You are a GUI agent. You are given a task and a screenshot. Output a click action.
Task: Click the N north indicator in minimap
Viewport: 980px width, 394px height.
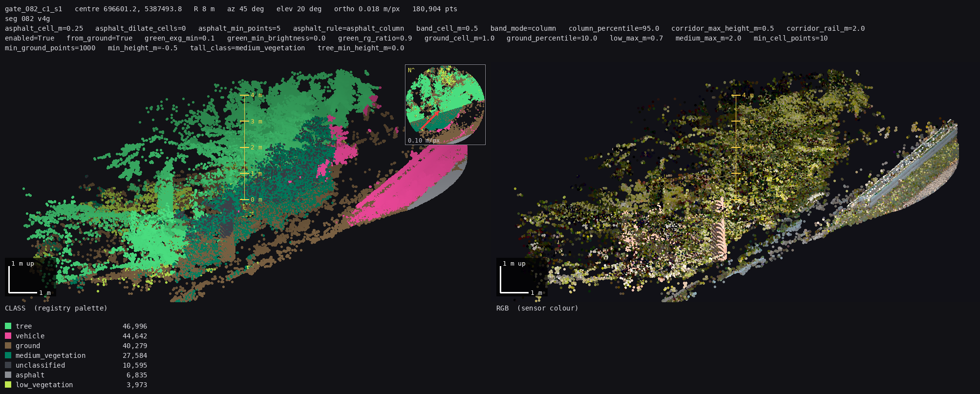tap(411, 70)
